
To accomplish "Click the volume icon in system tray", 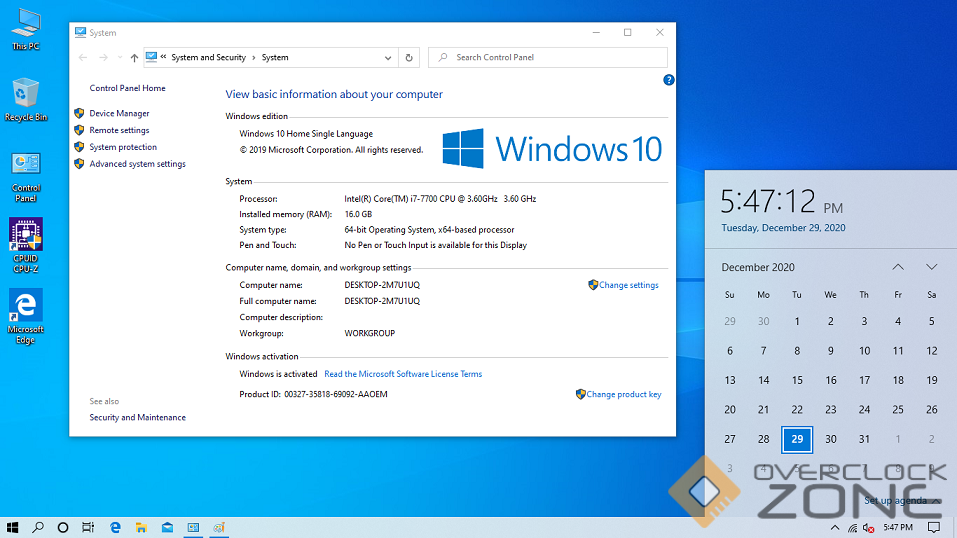I will [868, 527].
